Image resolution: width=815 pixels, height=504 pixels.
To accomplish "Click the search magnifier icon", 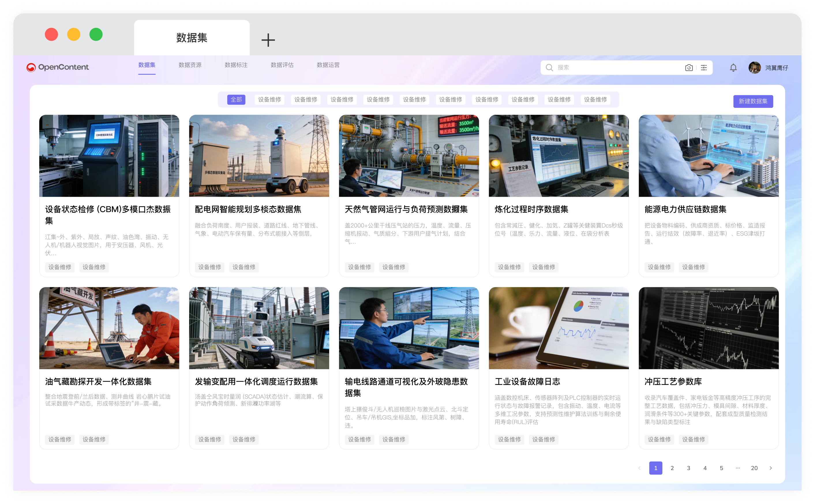I will 549,68.
